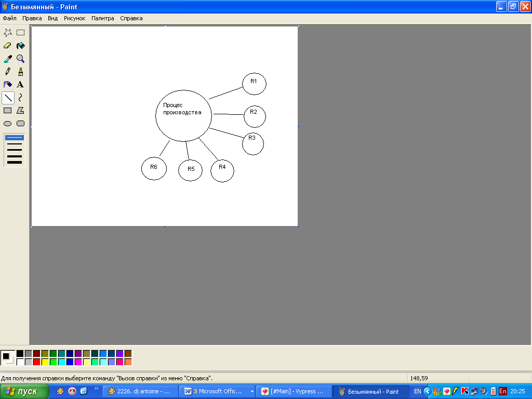Expand the quick launch chevron on the taskbar
This screenshot has width=532, height=399.
tap(96, 389)
